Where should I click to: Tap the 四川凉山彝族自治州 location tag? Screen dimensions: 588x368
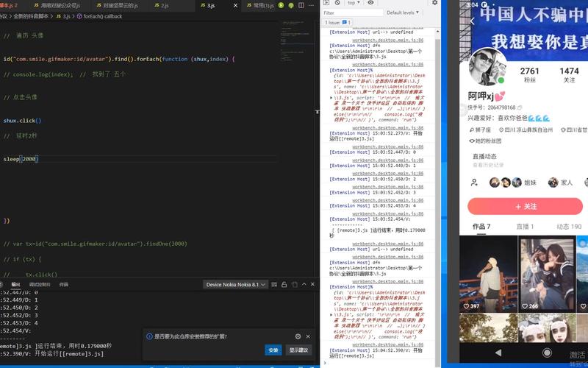(x=526, y=130)
